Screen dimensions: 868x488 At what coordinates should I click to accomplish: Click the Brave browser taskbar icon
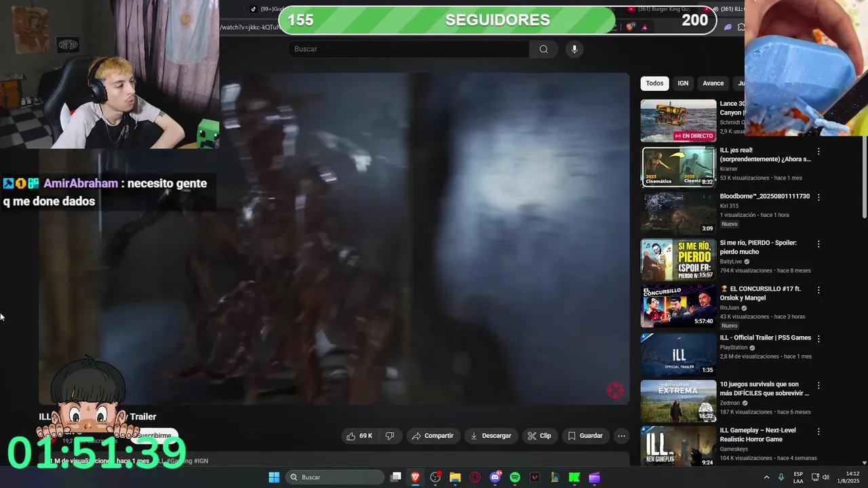416,477
